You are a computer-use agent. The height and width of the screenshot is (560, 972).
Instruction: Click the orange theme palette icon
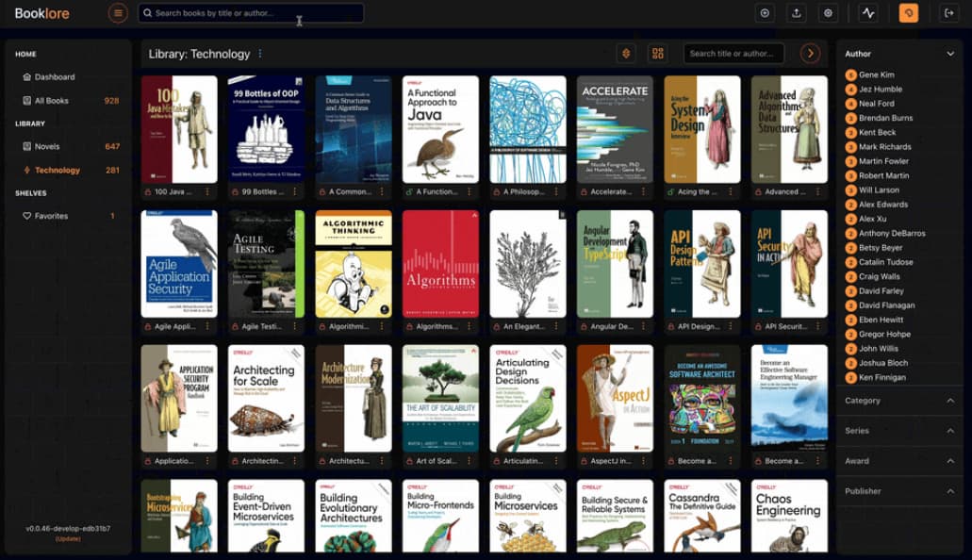pyautogui.click(x=908, y=13)
